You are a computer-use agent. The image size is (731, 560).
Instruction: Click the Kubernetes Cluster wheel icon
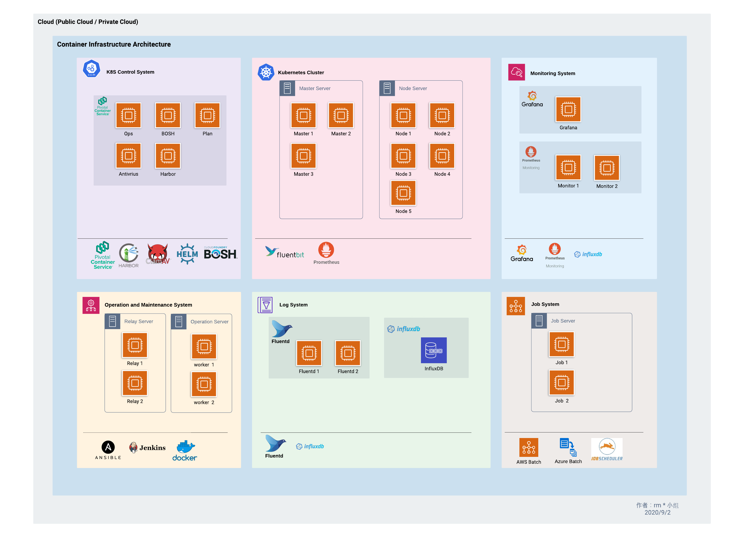[x=266, y=72]
